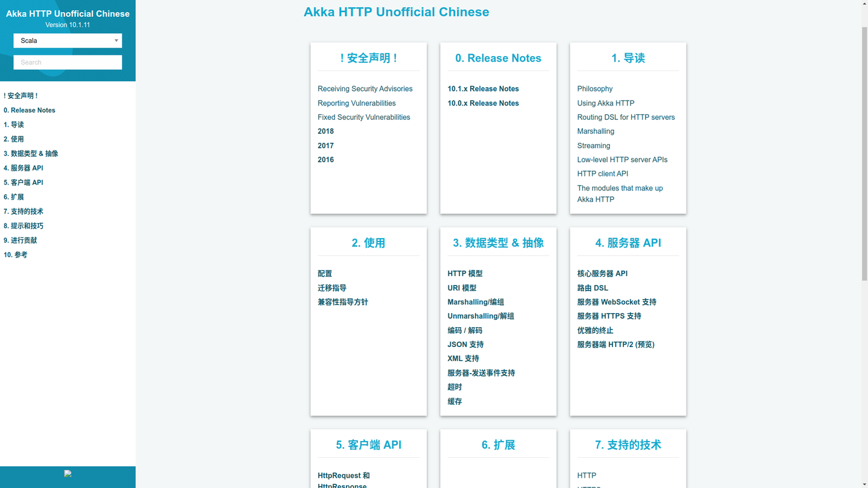Open 服务器 WebSocket 支持 under 服务器 API
This screenshot has height=488, width=868.
617,302
